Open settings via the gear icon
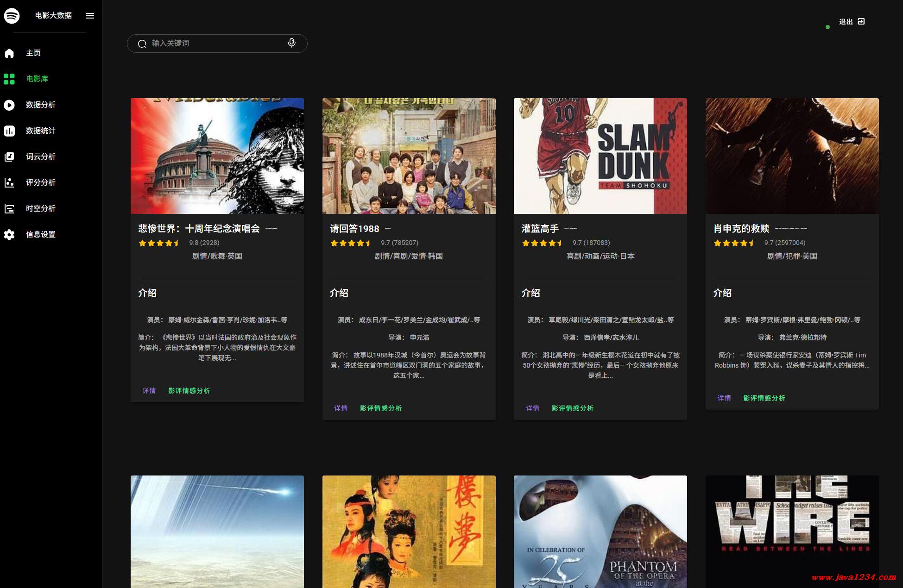This screenshot has width=903, height=588. click(9, 235)
